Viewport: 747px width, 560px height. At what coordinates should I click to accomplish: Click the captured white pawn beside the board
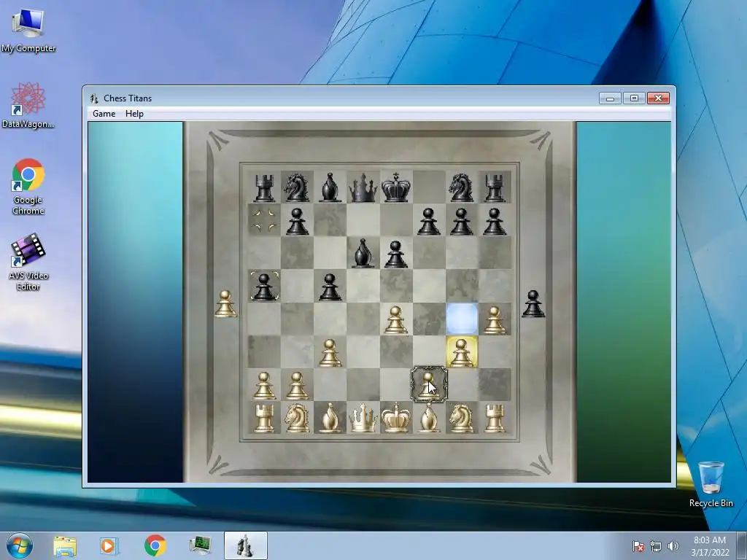click(x=225, y=304)
